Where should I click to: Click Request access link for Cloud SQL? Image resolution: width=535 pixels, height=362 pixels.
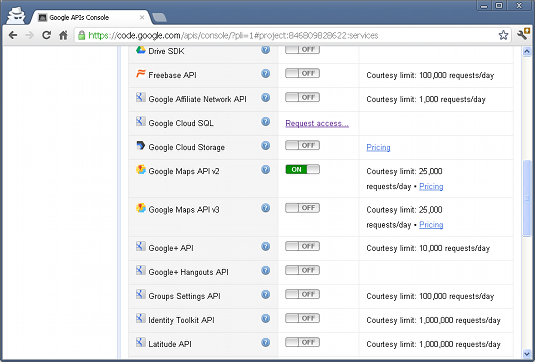(317, 123)
